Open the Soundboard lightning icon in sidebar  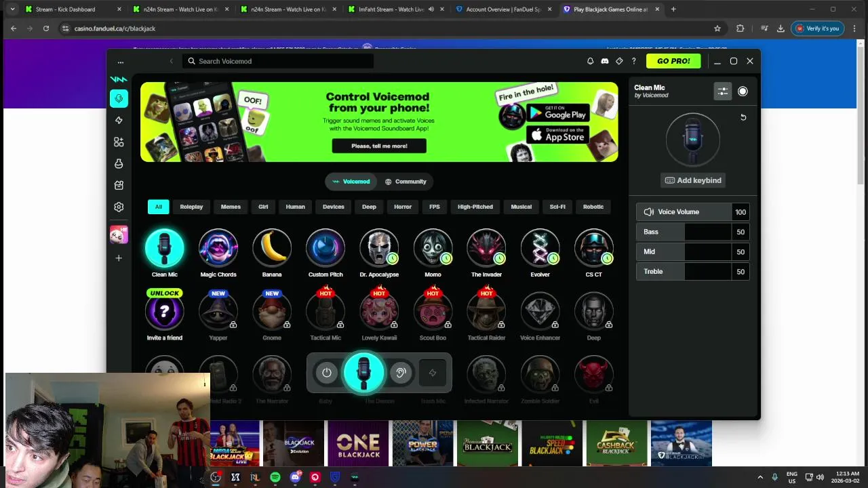pyautogui.click(x=119, y=120)
